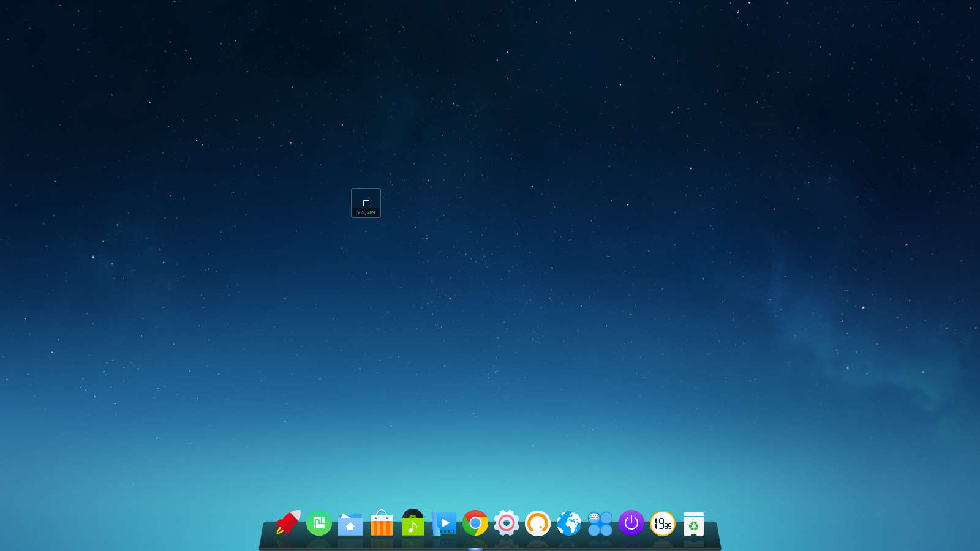Open the rocket Launcher icon in dock
Screen dimensions: 980x551
click(x=288, y=523)
